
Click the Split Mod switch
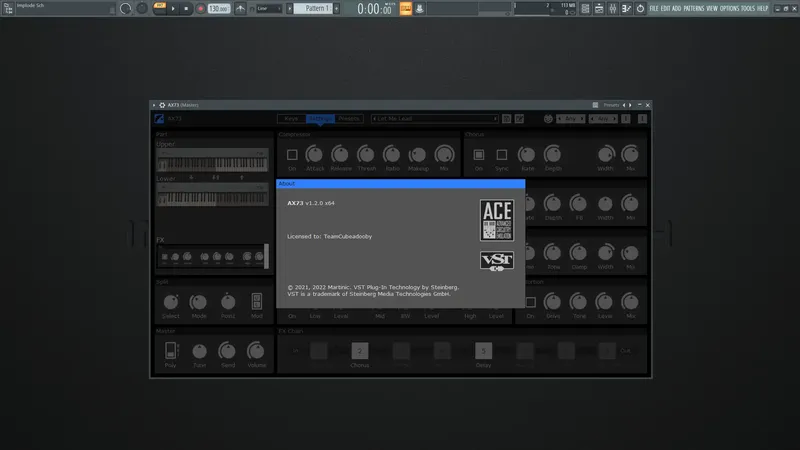tap(257, 302)
